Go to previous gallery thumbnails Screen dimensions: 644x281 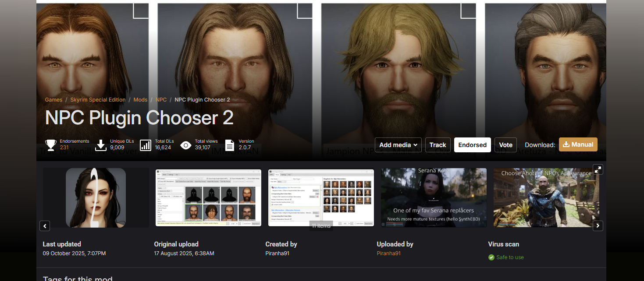click(45, 226)
